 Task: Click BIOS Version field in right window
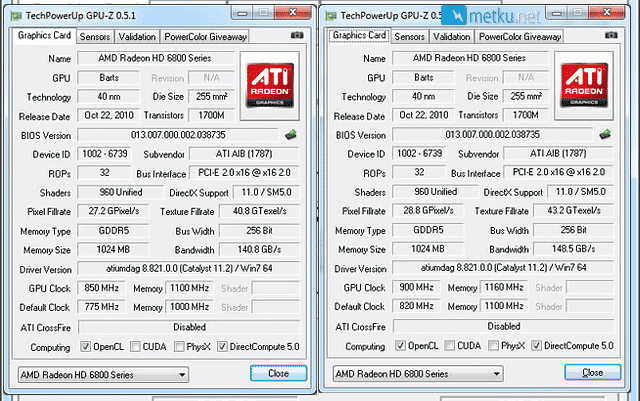[492, 134]
